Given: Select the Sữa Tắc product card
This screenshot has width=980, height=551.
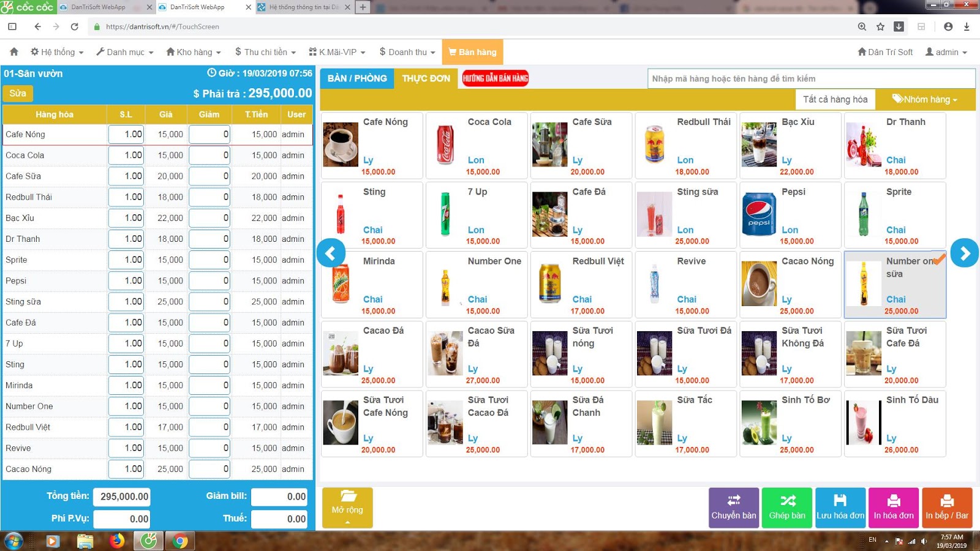Looking at the screenshot, I should click(686, 424).
